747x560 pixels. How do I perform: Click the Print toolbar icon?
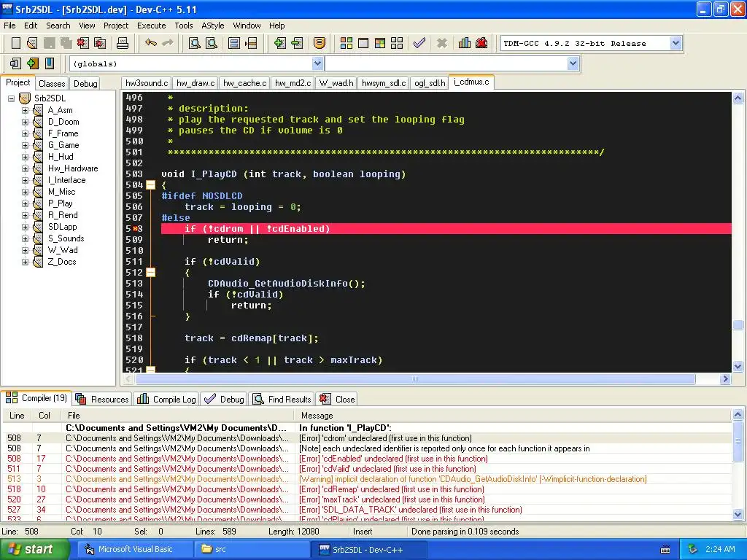tap(123, 43)
